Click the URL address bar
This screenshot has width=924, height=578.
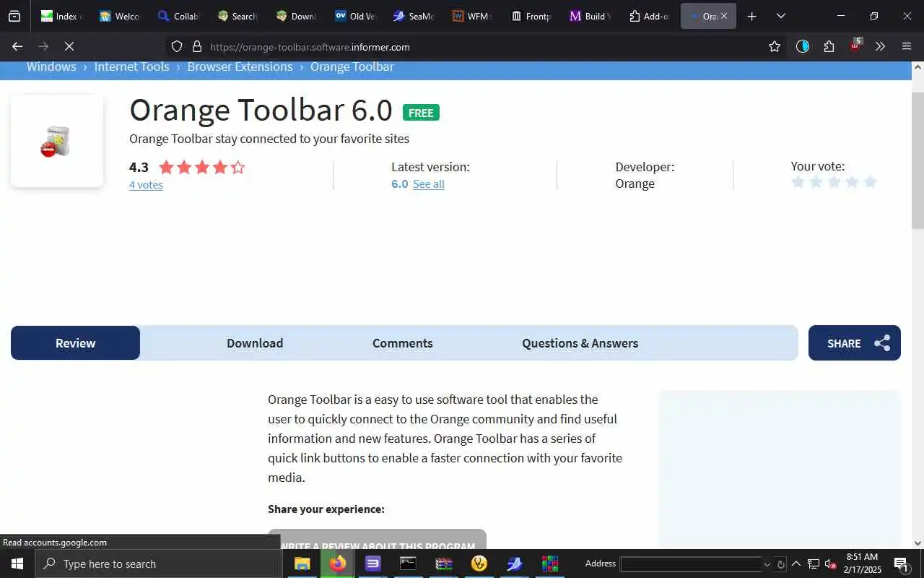pyautogui.click(x=476, y=47)
